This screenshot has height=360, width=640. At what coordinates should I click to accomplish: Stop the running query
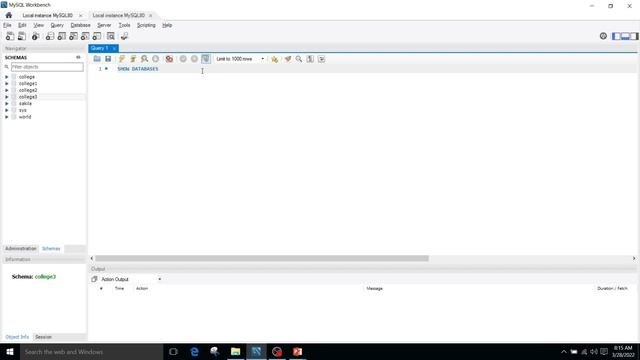tap(156, 59)
